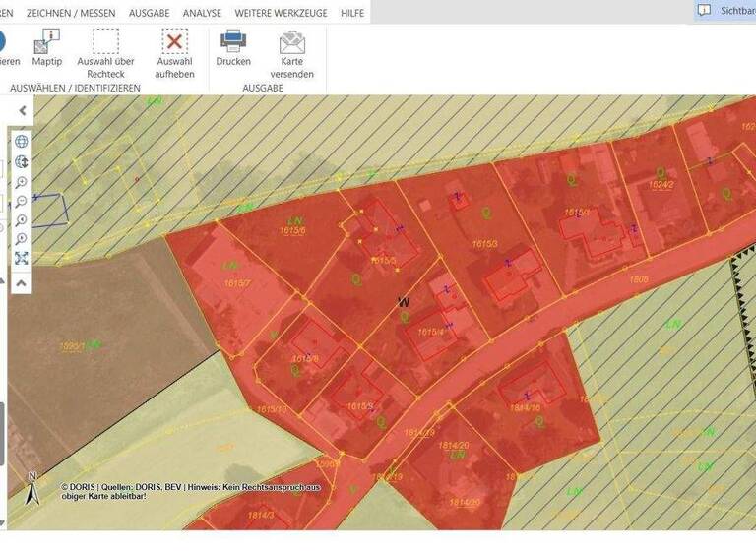Collapse the side panel with left chevron
The width and height of the screenshot is (756, 551).
point(23,111)
